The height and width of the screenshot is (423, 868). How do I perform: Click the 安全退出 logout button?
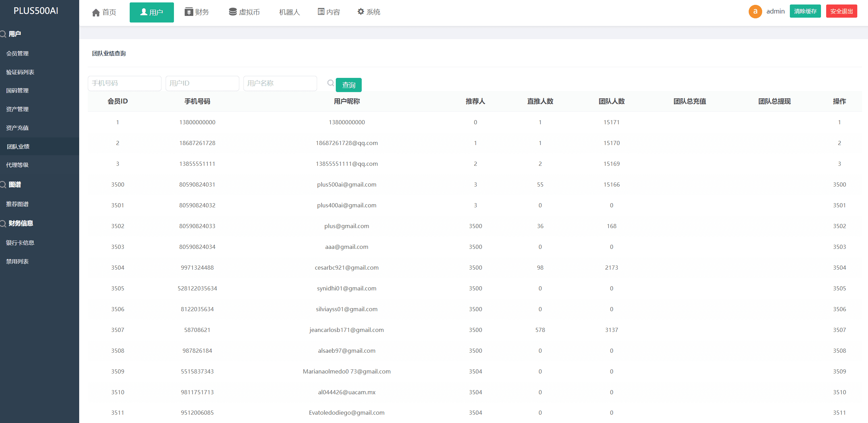coord(841,11)
